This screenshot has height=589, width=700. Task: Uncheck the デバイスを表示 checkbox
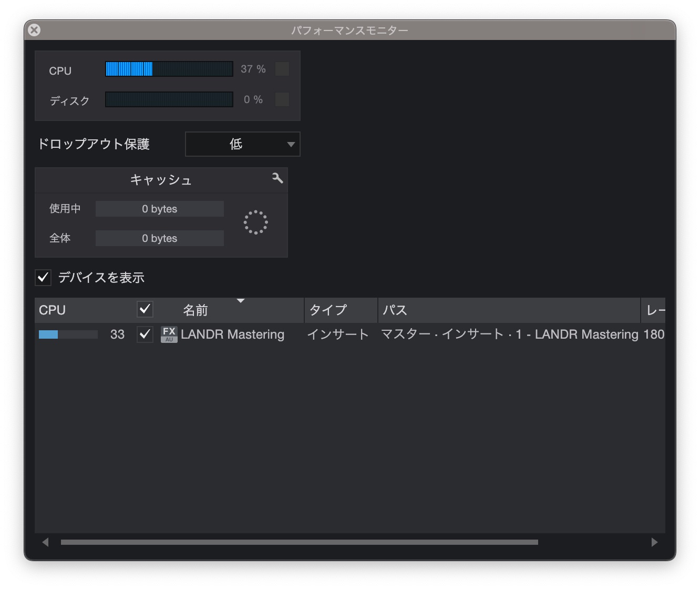coord(43,277)
